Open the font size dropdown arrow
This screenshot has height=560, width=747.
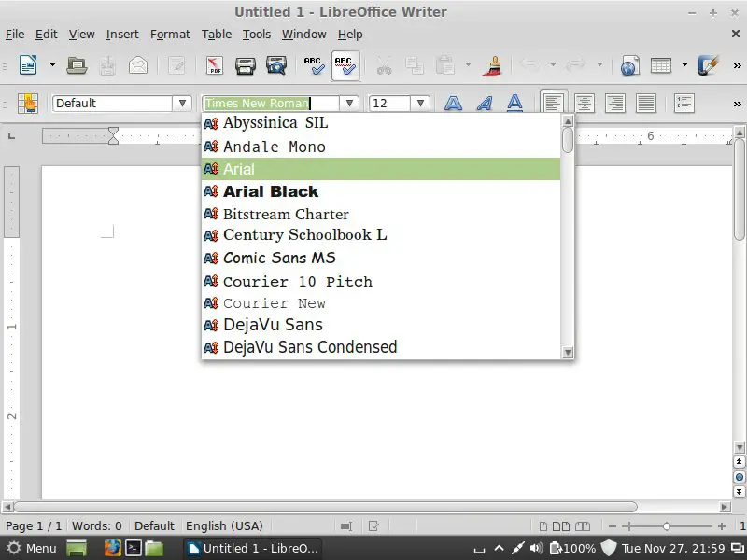420,103
